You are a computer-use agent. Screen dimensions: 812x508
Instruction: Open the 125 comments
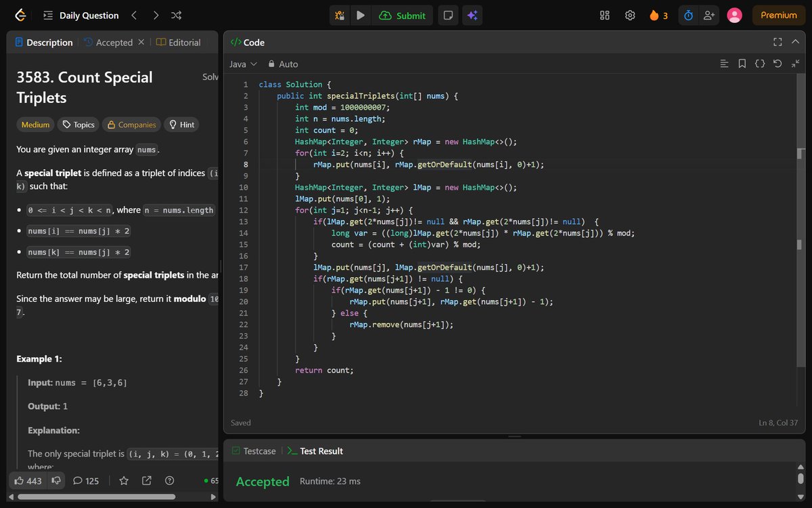click(x=86, y=480)
